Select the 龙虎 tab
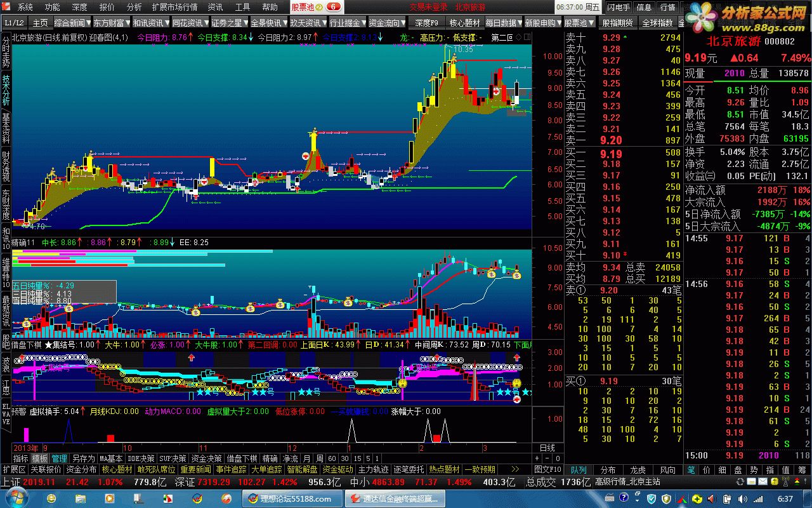 pyautogui.click(x=638, y=470)
